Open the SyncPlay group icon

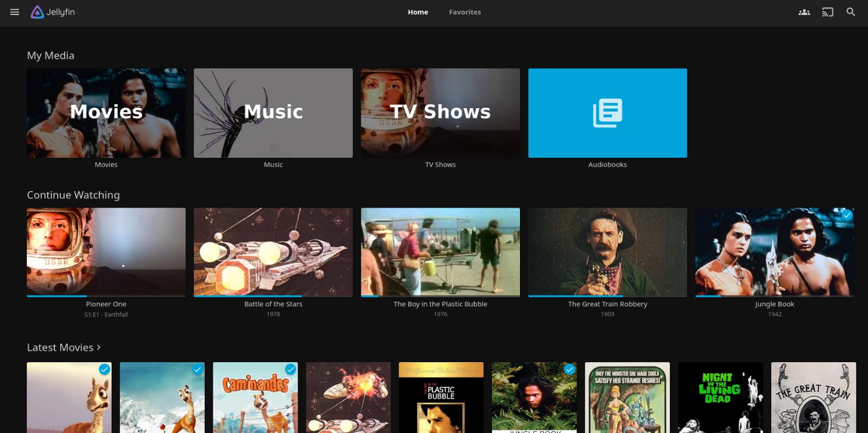click(x=804, y=12)
